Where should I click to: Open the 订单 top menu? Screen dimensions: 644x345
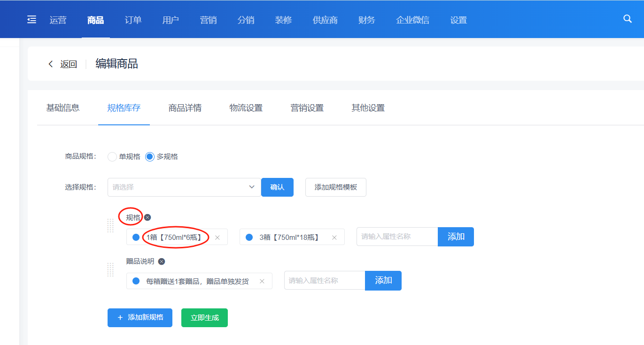(x=133, y=20)
